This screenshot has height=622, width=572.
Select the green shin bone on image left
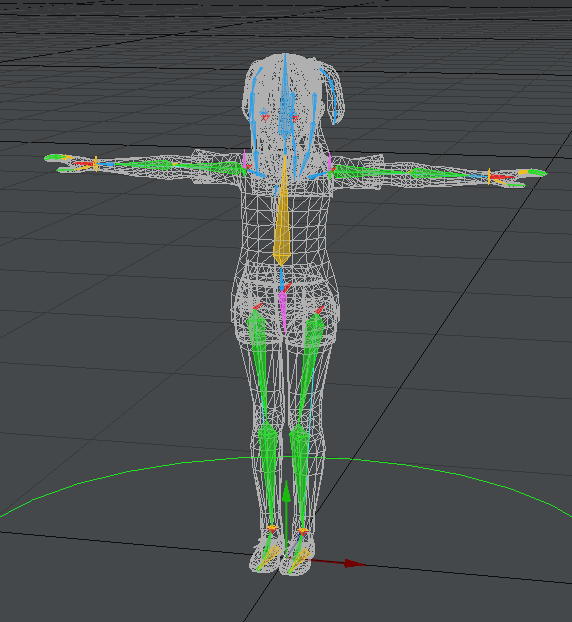[268, 473]
